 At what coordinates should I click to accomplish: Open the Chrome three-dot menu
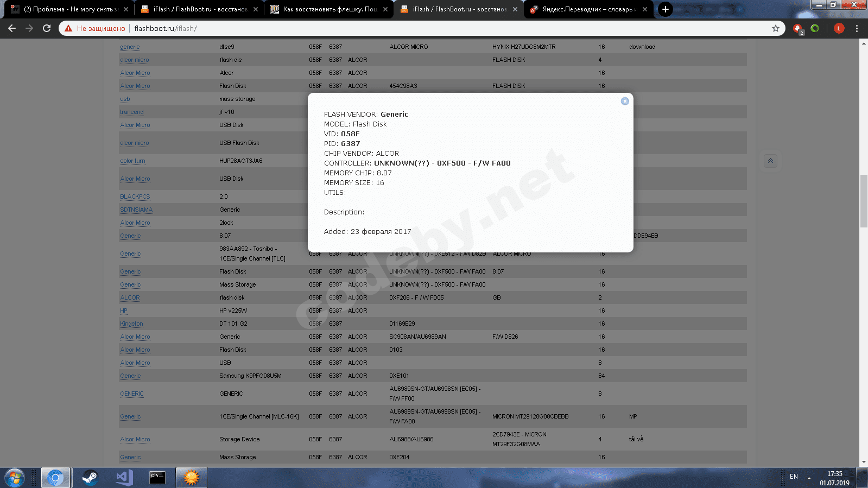click(x=857, y=28)
